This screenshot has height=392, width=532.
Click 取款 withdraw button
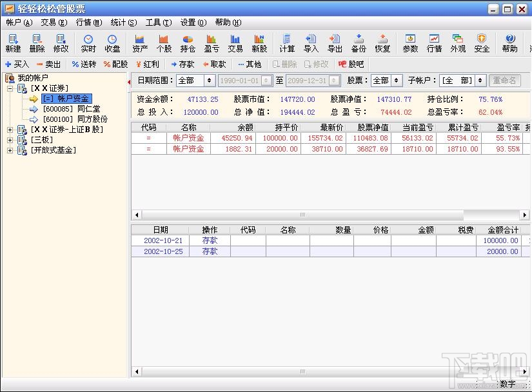[x=214, y=64]
